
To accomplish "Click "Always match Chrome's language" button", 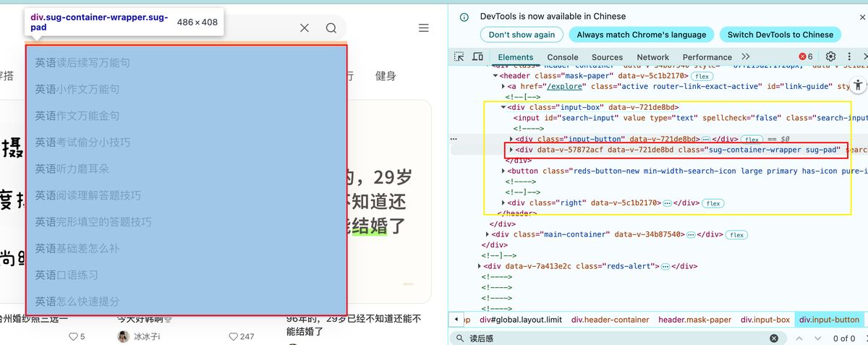I will pos(641,35).
